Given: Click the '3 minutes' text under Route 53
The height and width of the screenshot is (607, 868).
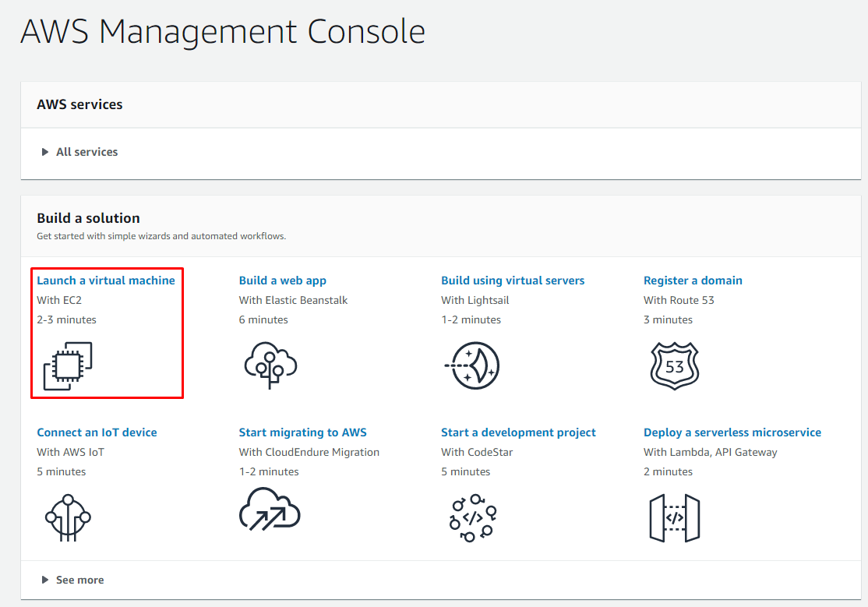Looking at the screenshot, I should (669, 319).
